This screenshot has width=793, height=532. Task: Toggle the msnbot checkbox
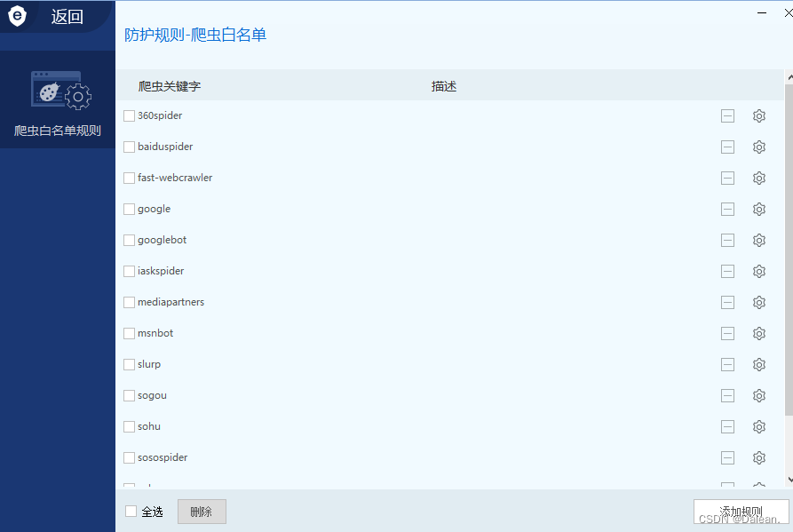[129, 334]
